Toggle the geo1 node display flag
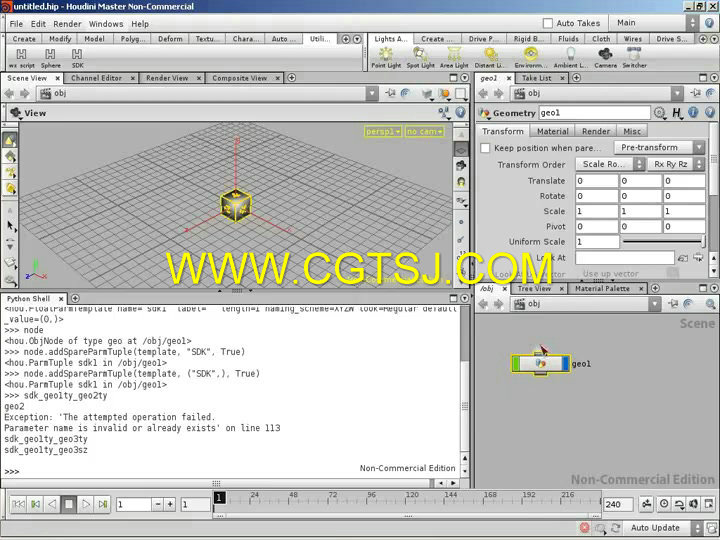The image size is (720, 540). (564, 364)
